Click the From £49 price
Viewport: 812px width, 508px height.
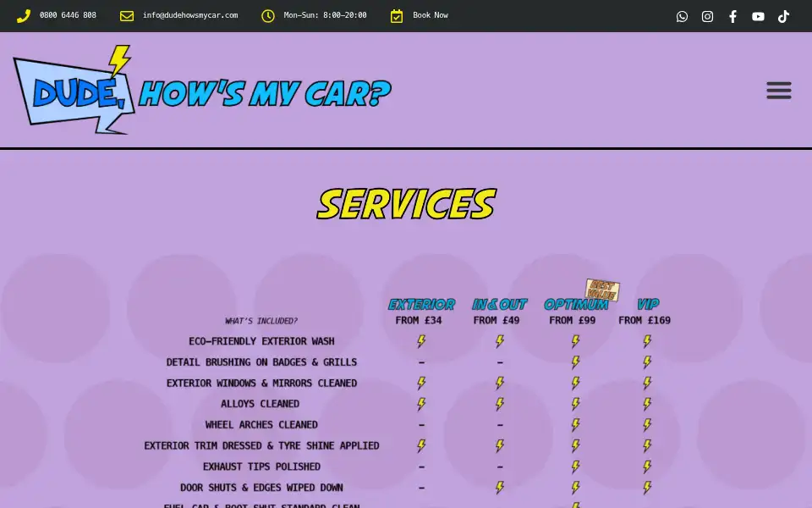[497, 320]
